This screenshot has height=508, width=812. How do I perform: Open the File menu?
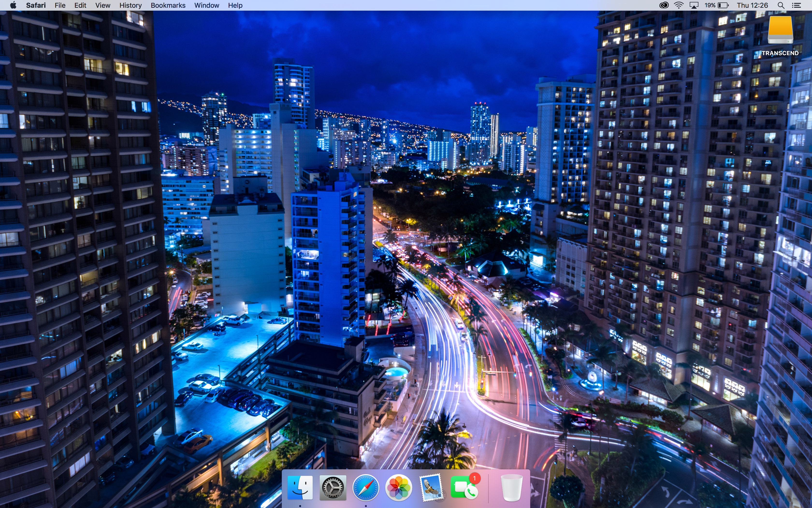(60, 5)
